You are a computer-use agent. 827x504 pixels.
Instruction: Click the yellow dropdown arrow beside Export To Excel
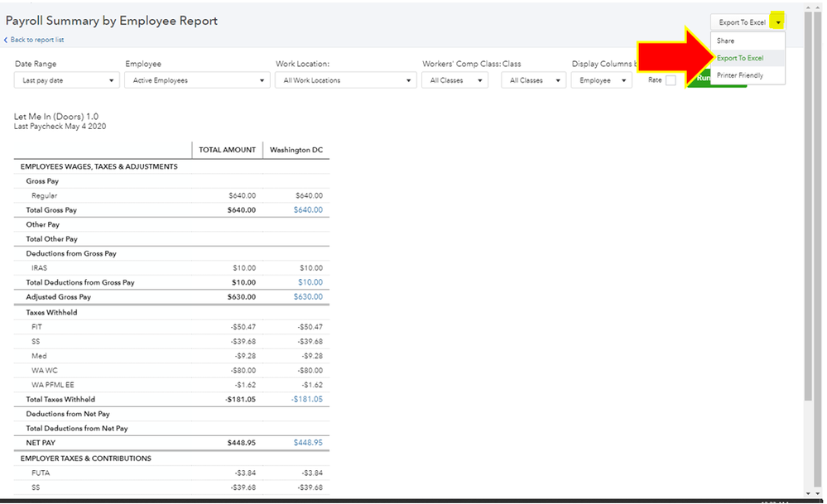[777, 22]
